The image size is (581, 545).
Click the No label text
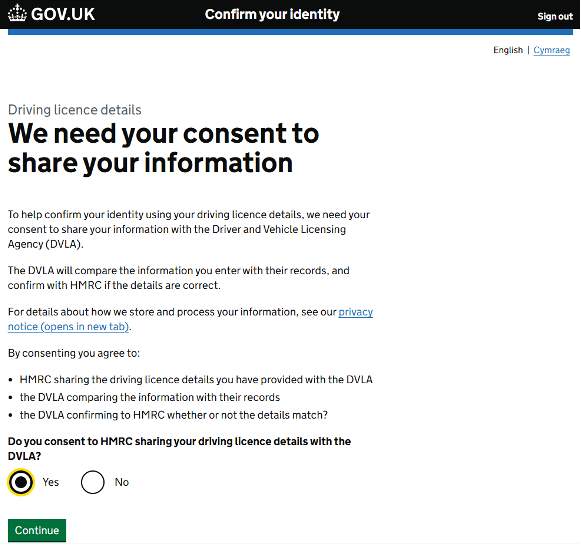click(x=122, y=482)
